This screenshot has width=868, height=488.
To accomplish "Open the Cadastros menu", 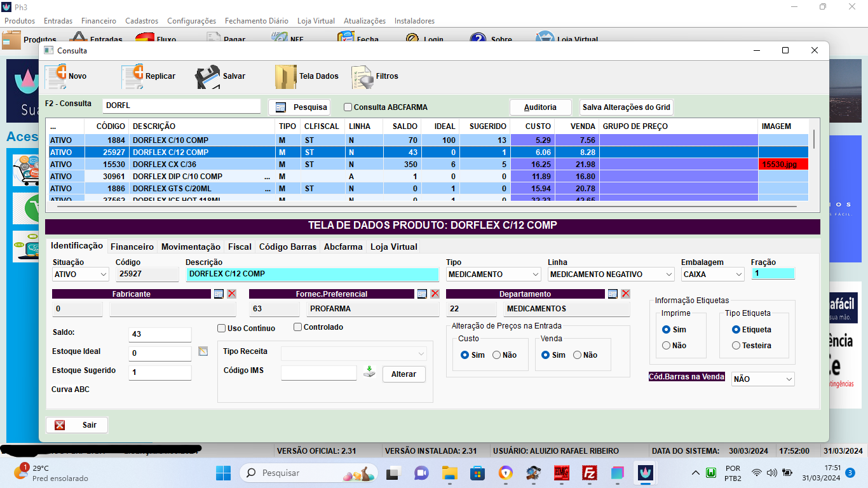I will [142, 21].
